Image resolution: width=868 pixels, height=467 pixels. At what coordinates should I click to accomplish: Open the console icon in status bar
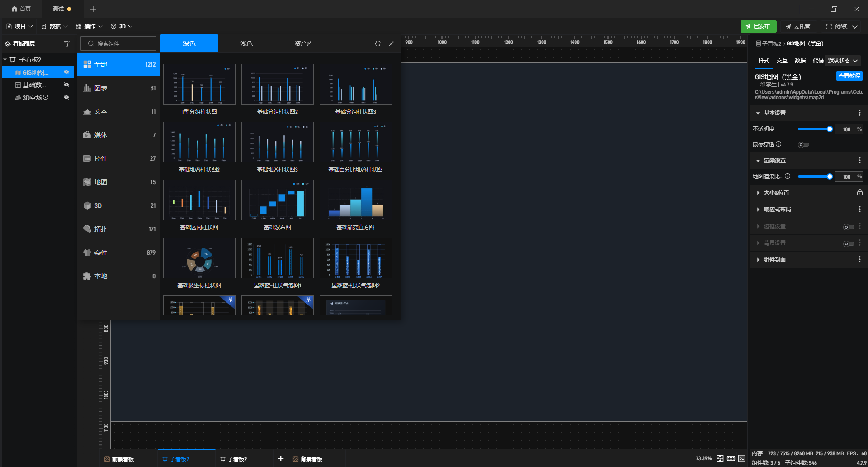(x=742, y=458)
